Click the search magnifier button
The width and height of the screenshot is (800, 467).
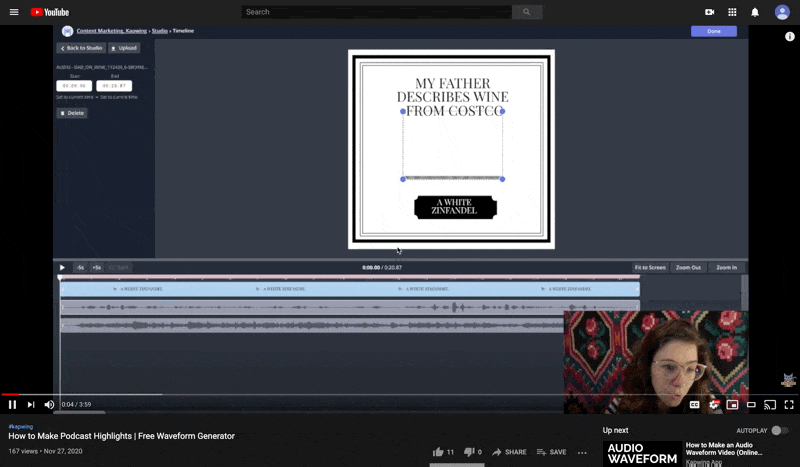(x=527, y=12)
